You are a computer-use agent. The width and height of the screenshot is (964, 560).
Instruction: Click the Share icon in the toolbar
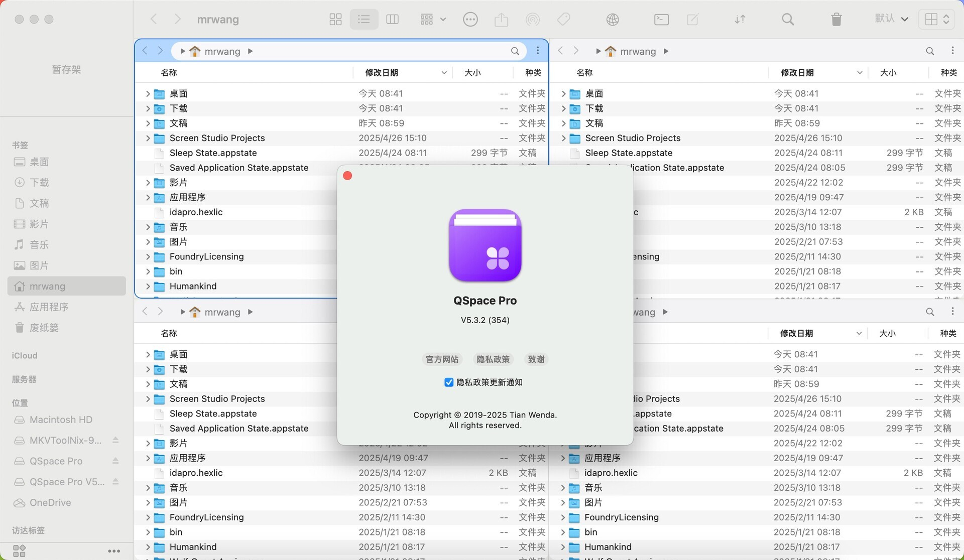pos(501,19)
